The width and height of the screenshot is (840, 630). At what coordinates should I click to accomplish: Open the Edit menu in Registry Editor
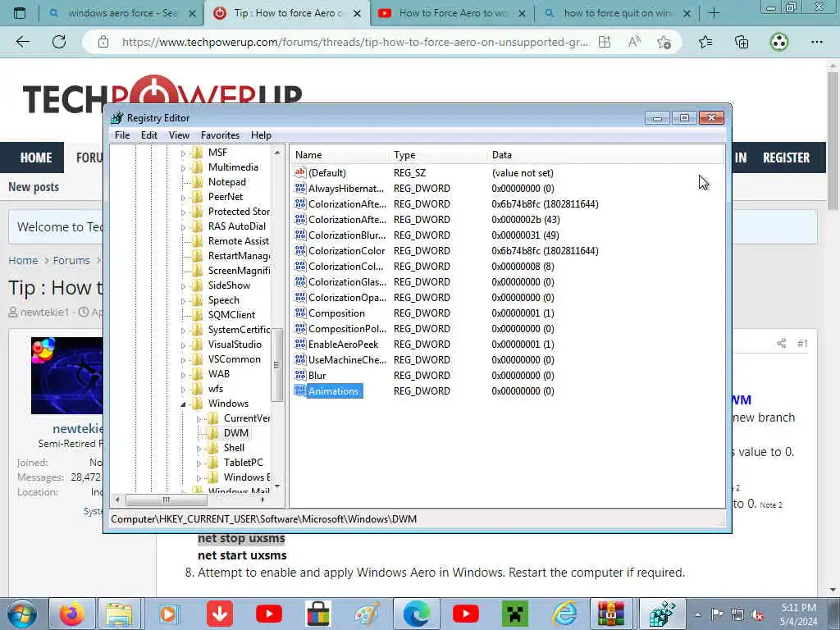(149, 135)
